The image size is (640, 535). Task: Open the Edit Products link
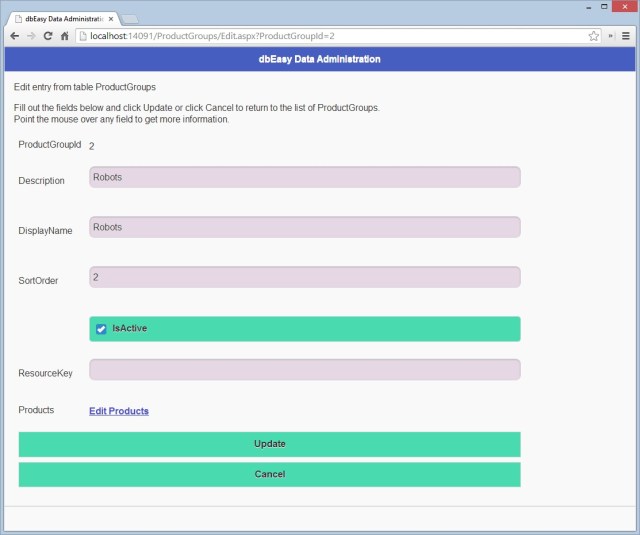pyautogui.click(x=119, y=411)
